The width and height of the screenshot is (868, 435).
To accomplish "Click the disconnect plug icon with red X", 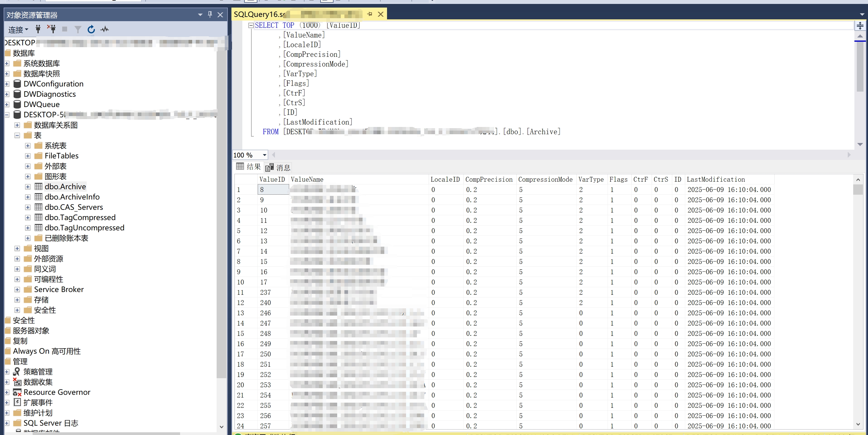I will coord(52,29).
